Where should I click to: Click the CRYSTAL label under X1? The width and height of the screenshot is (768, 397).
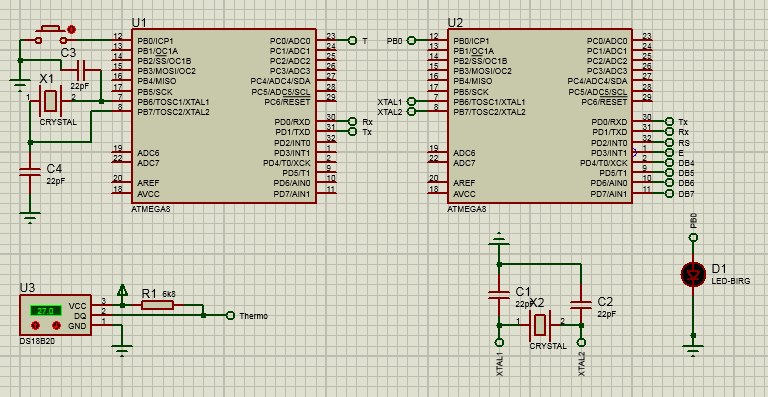pyautogui.click(x=58, y=122)
